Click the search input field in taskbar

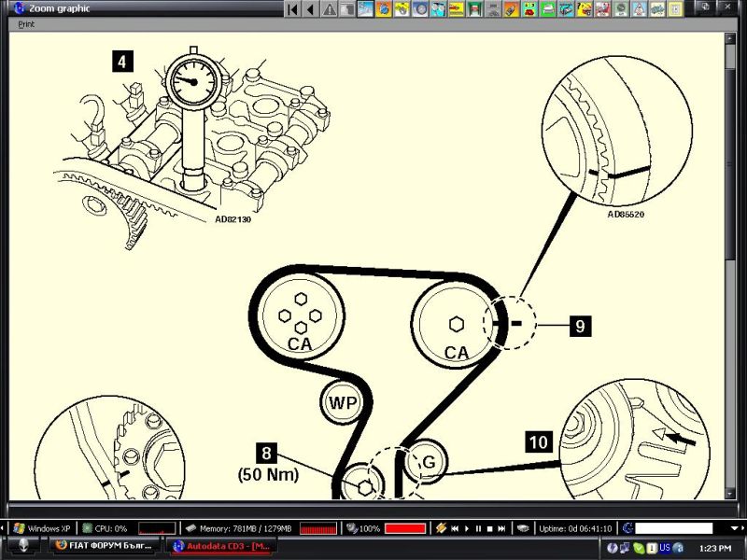[672, 528]
